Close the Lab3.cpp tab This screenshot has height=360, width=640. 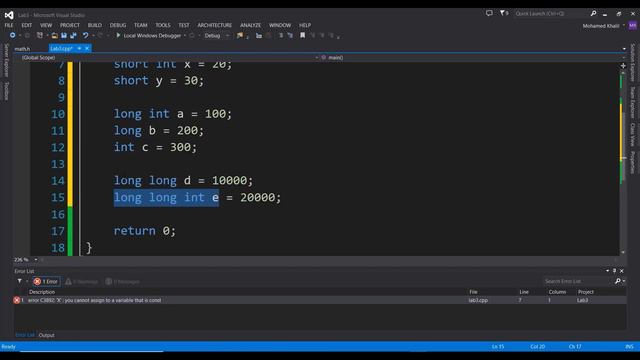coord(87,49)
